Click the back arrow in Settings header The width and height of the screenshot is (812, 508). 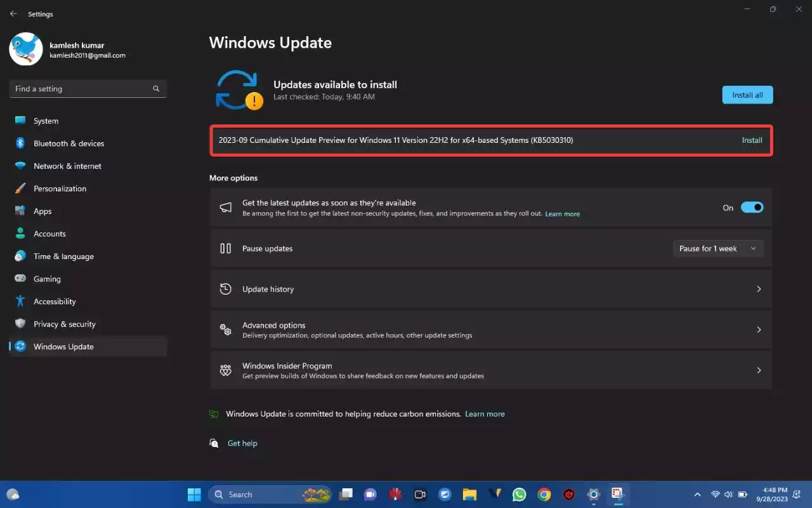[x=13, y=14]
